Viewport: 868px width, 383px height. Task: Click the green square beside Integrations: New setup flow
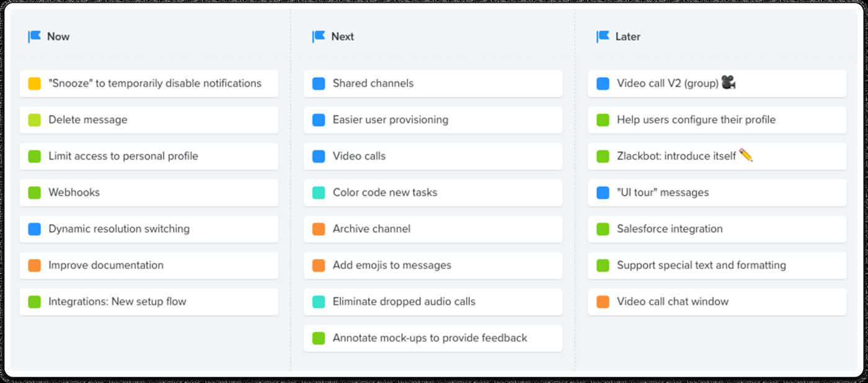[x=35, y=302]
